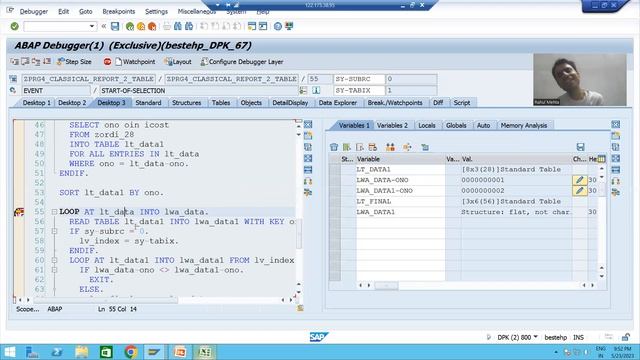The height and width of the screenshot is (360, 640).
Task: Switch to the Tables tab
Action: point(221,103)
